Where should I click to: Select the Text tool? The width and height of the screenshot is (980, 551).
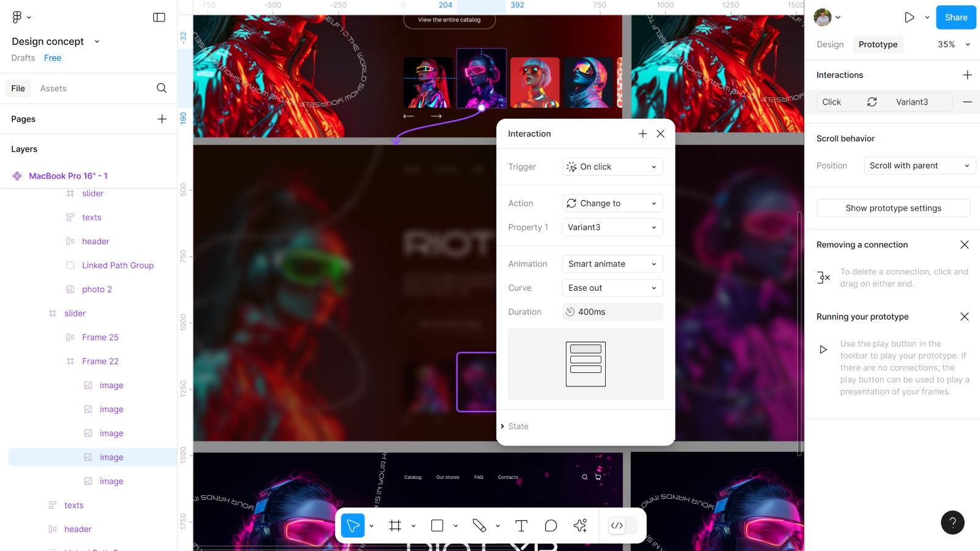(521, 526)
